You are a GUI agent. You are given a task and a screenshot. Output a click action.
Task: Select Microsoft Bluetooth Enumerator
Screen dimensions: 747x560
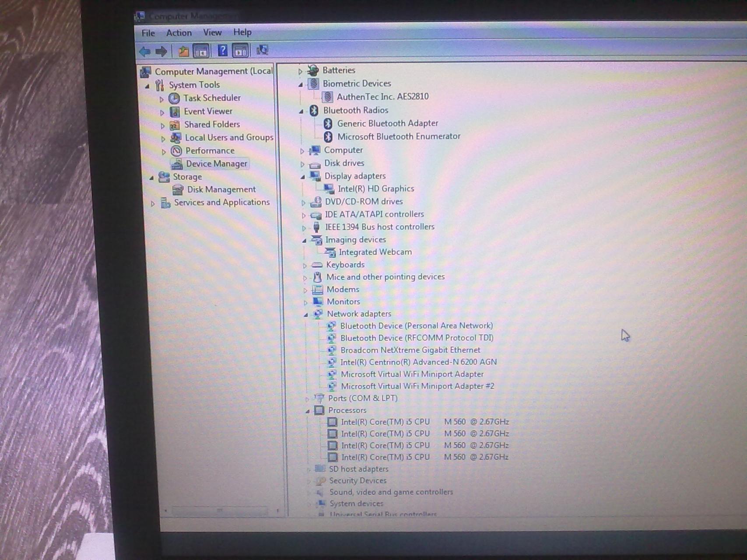[399, 136]
